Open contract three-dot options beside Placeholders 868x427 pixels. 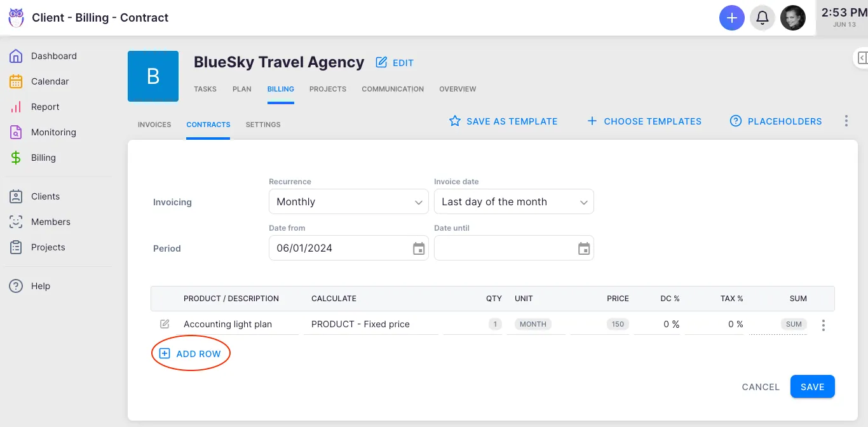[846, 121]
